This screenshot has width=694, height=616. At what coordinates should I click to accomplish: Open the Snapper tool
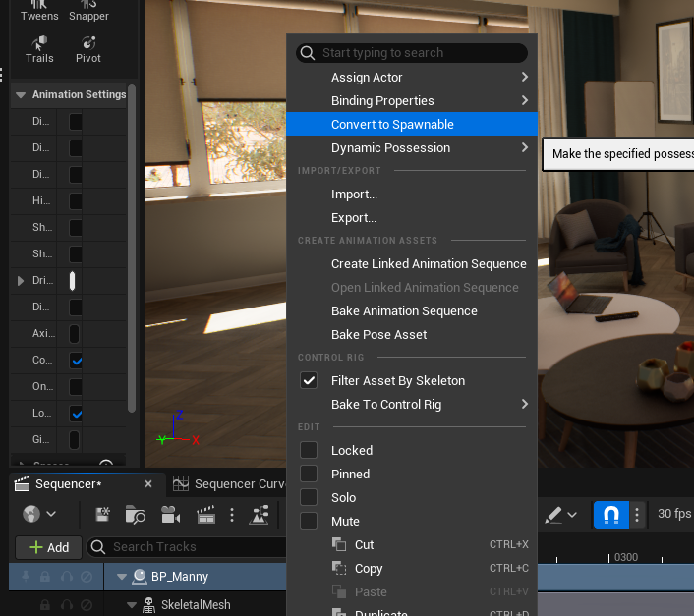pos(88,11)
